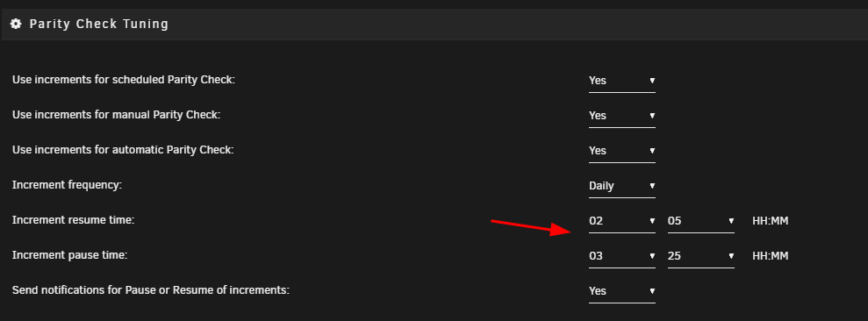The height and width of the screenshot is (321, 868).
Task: Click the 'Increment pause time' label
Action: click(x=69, y=255)
